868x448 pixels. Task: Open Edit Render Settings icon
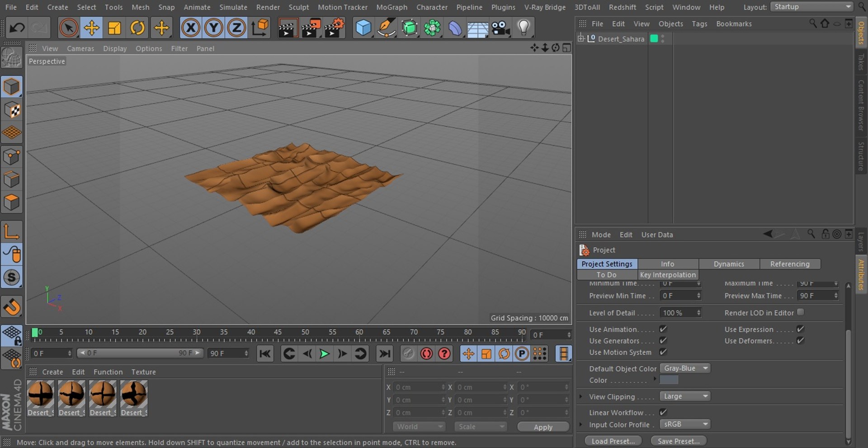coord(334,28)
